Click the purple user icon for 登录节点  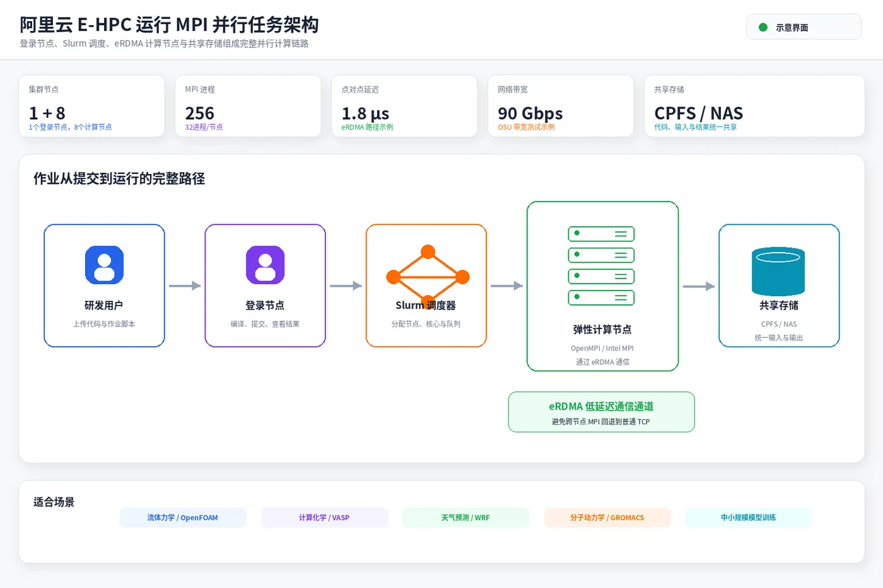[x=265, y=265]
